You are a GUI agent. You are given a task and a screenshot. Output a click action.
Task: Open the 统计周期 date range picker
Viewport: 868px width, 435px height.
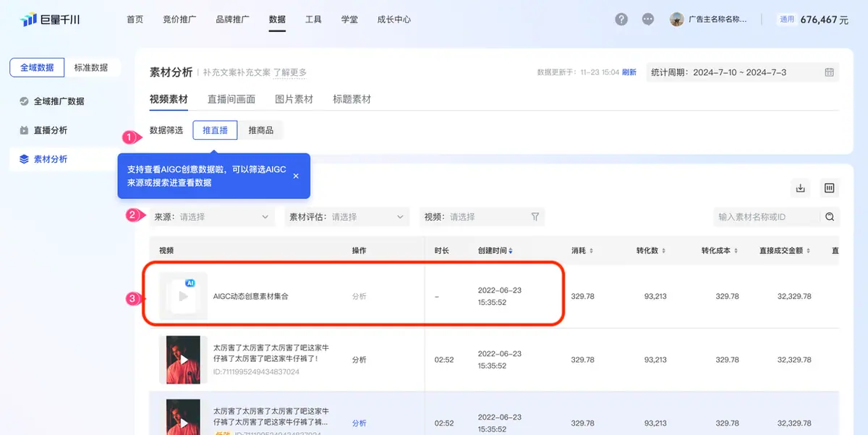coord(743,72)
